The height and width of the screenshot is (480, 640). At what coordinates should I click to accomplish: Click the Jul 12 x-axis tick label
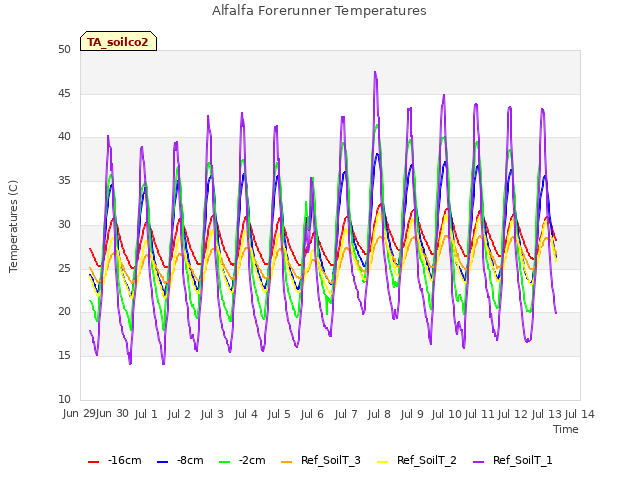tap(513, 414)
